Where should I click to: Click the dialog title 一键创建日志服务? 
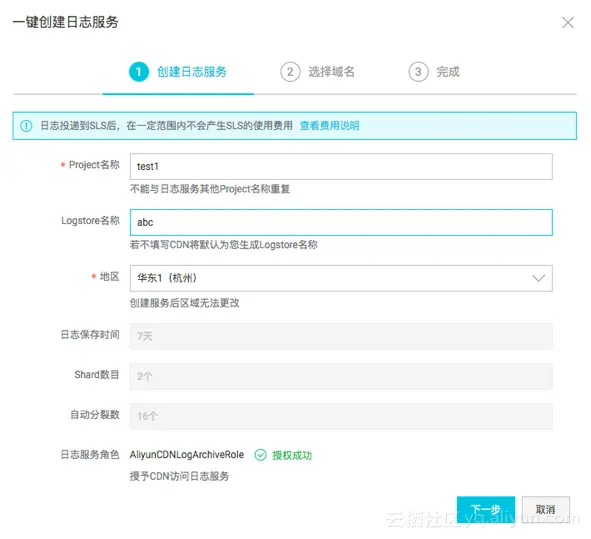[x=66, y=22]
